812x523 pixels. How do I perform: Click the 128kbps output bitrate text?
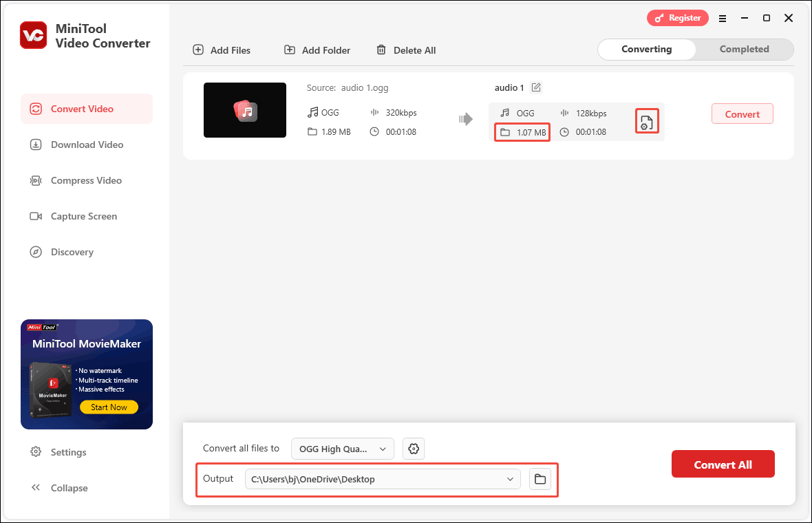pos(591,114)
